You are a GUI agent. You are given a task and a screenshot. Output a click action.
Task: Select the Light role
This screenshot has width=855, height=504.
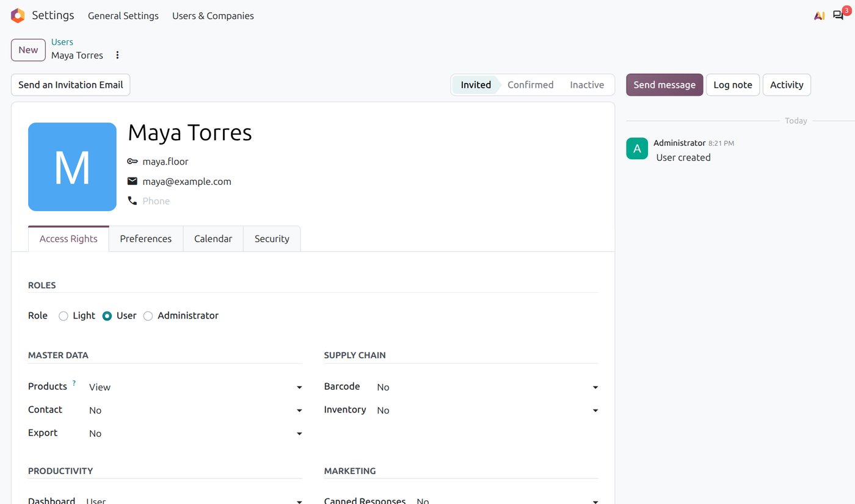tap(64, 316)
